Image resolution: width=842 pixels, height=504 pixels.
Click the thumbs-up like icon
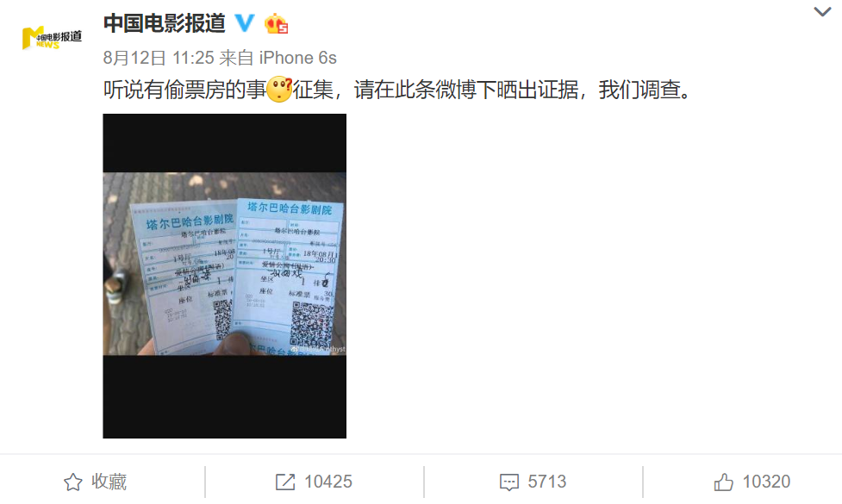pos(723,482)
